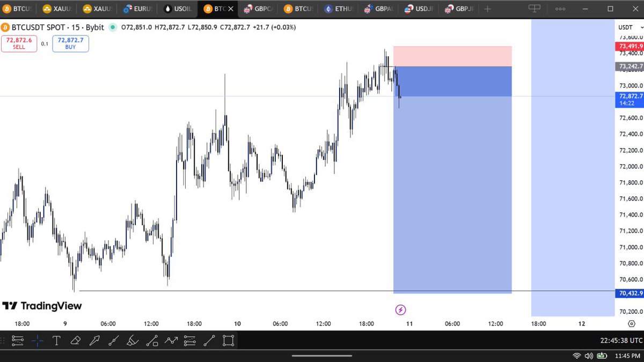This screenshot has height=362, width=644.
Task: Click the 73,242.7 entry price label
Action: tap(631, 67)
